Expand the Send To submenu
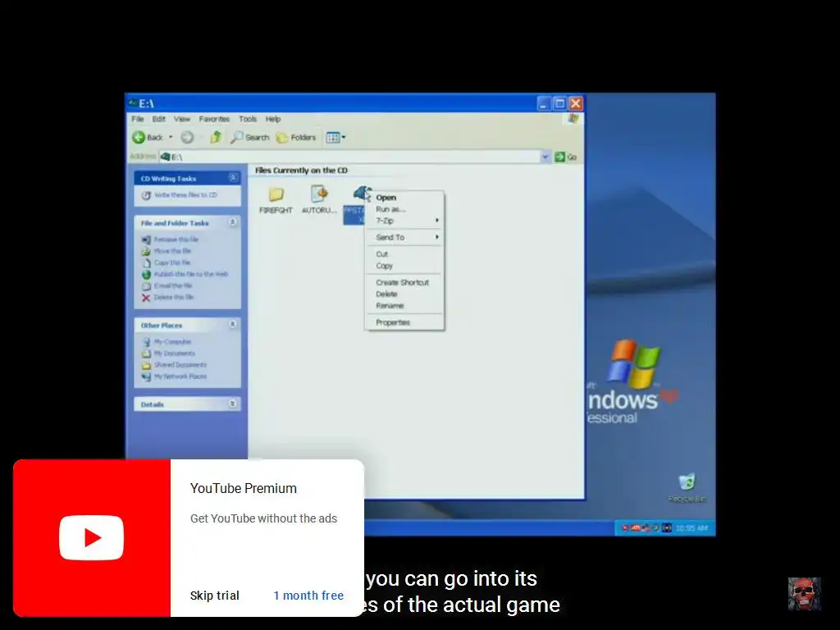Screen dimensions: 840x630 (404, 237)
